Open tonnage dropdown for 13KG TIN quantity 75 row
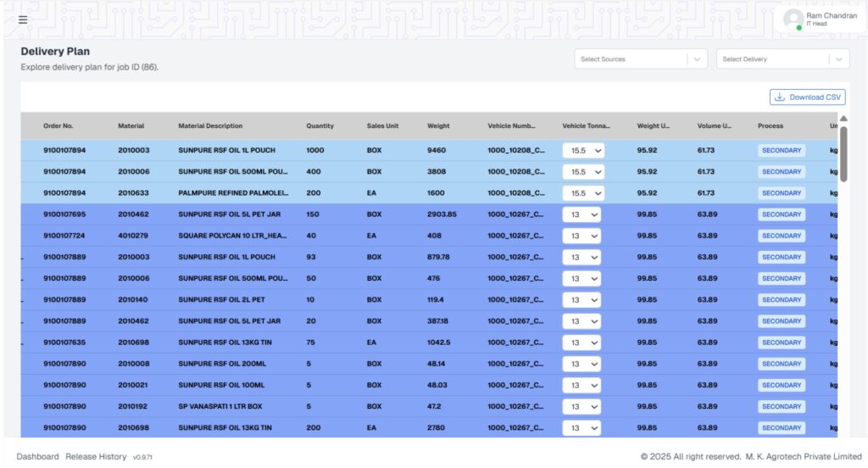 tap(581, 343)
